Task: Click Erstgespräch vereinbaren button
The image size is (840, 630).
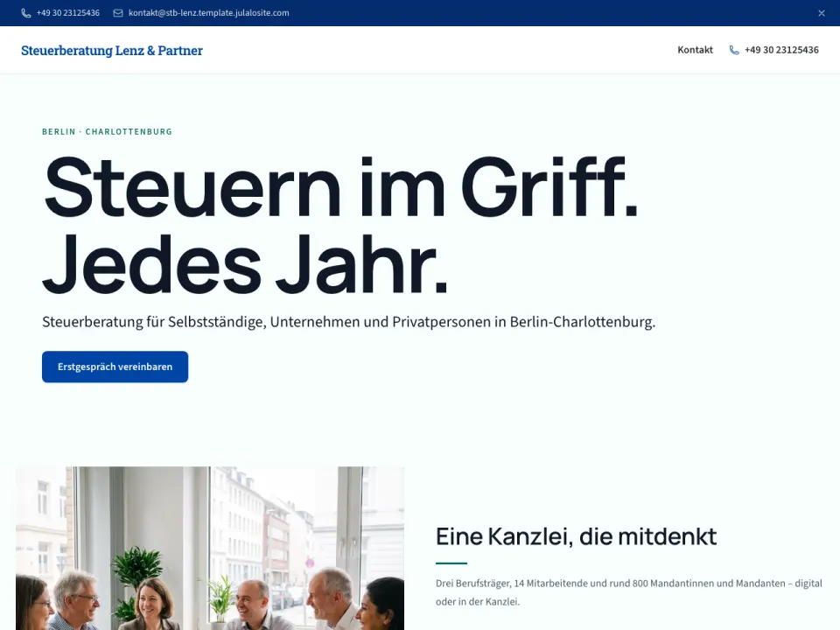Action: point(115,367)
